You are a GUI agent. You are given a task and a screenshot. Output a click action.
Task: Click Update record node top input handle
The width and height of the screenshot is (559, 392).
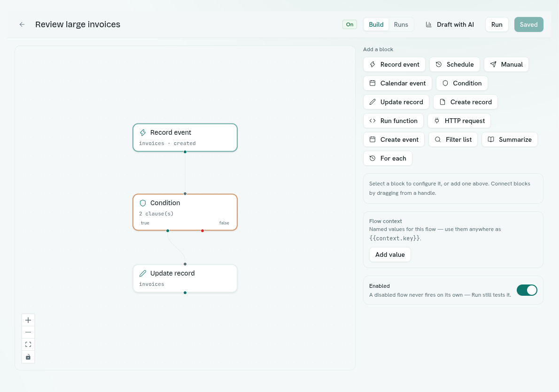185,264
